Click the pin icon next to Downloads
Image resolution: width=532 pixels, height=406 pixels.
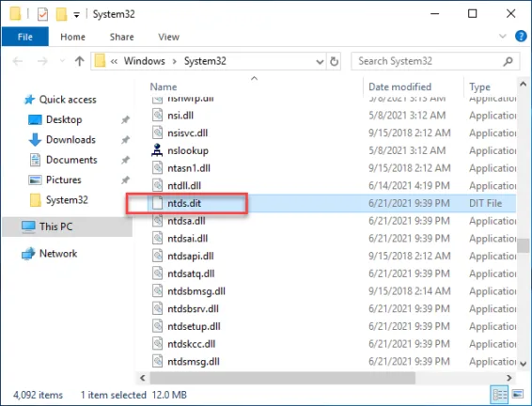tap(125, 140)
